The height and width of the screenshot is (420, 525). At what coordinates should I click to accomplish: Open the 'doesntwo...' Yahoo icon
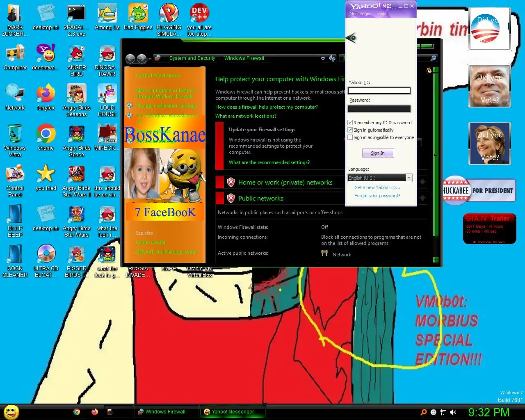46,57
